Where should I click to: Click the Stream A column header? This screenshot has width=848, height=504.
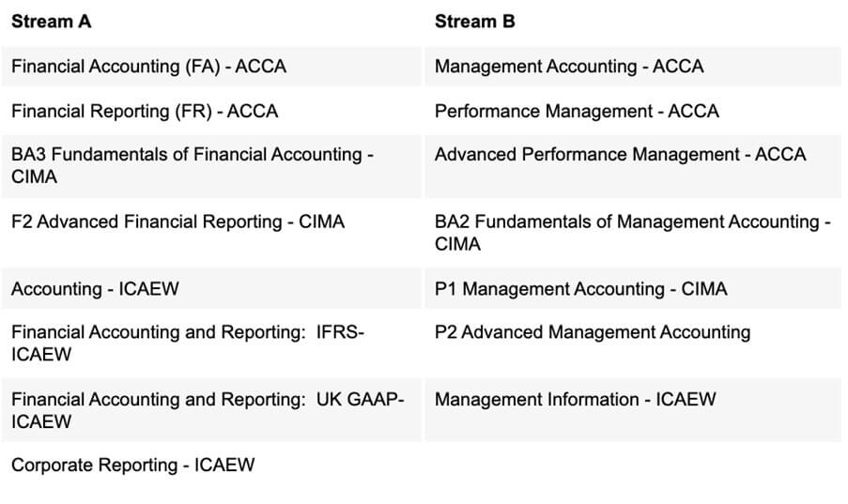pos(51,22)
